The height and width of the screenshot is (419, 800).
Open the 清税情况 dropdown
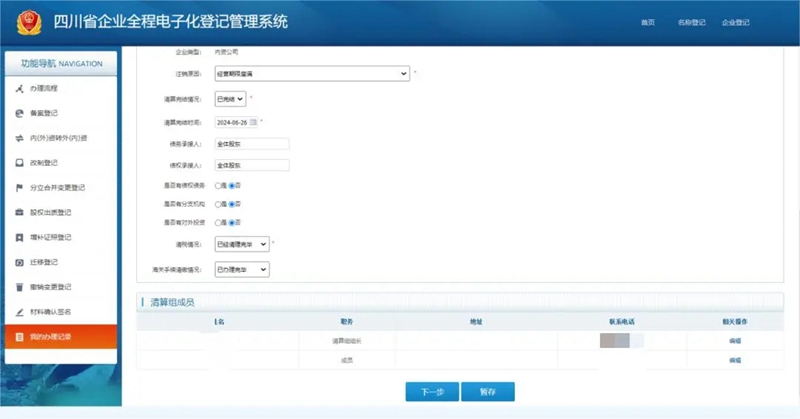242,244
